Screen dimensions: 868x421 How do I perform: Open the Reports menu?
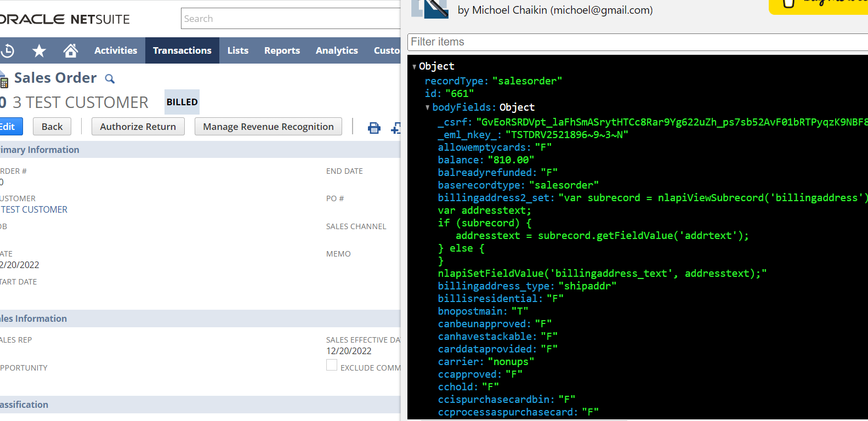coord(282,50)
